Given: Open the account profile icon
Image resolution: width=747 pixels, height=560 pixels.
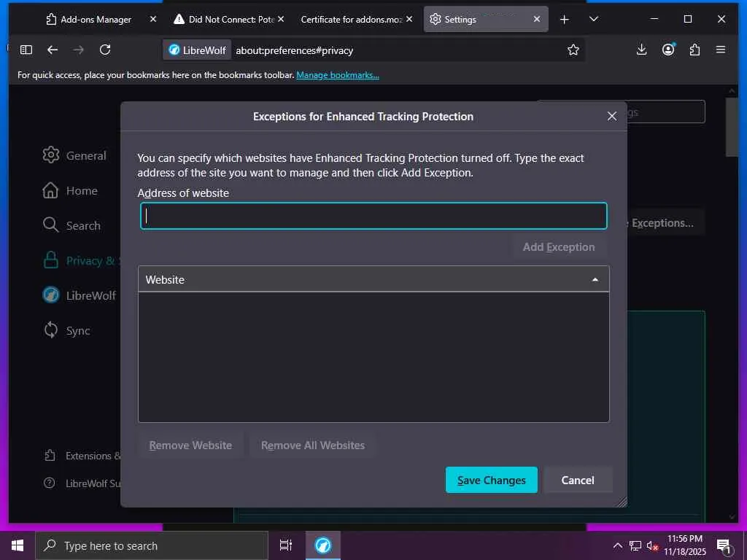Looking at the screenshot, I should (x=668, y=50).
